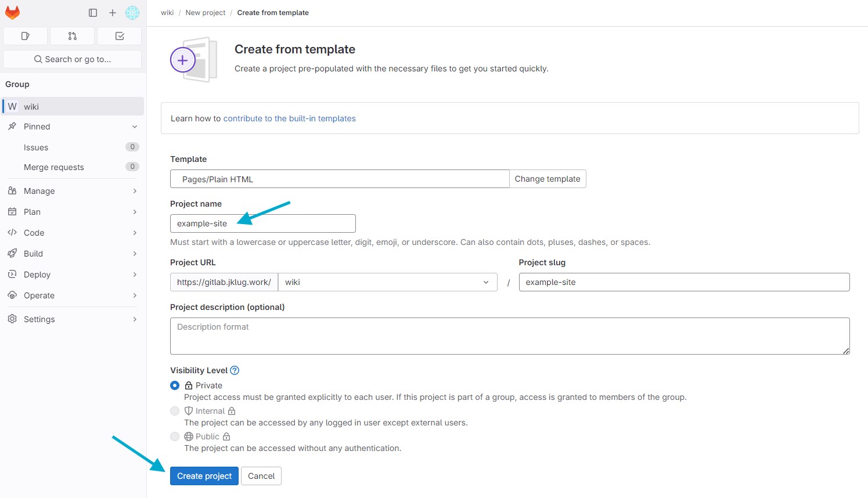Select the Issues shortcut icon in top bar
Viewport: 868px width, 498px height.
tap(25, 35)
